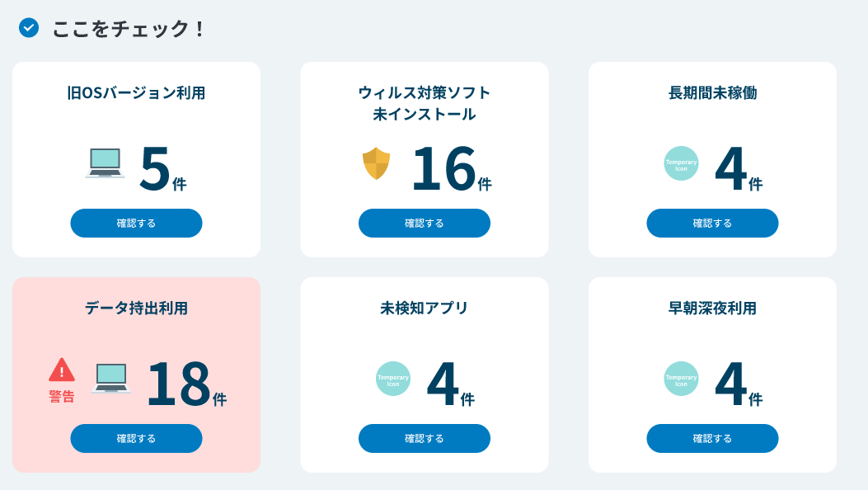Image resolution: width=868 pixels, height=490 pixels.
Task: Click 確認する on the 早朝深夜利用 card
Action: click(x=711, y=438)
